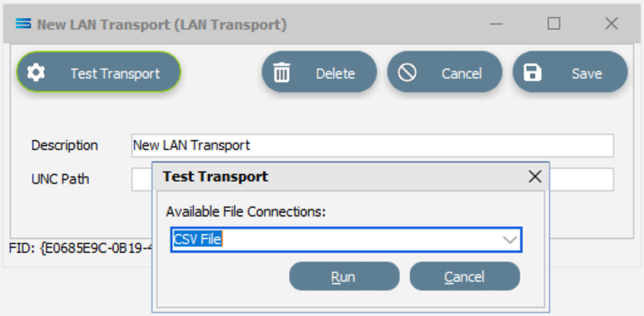Click the trash can icon on Delete

[x=282, y=73]
